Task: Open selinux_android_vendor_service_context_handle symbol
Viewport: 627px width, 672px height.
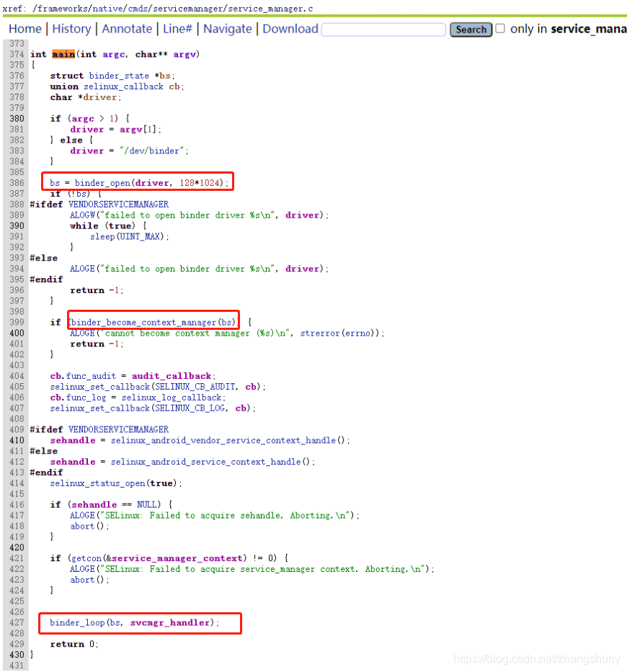Action: point(223,440)
